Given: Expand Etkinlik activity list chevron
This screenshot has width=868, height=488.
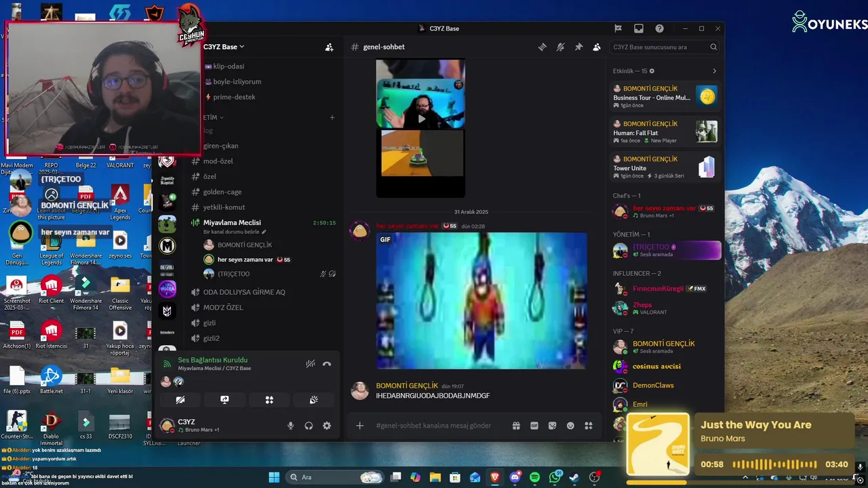Looking at the screenshot, I should [714, 71].
